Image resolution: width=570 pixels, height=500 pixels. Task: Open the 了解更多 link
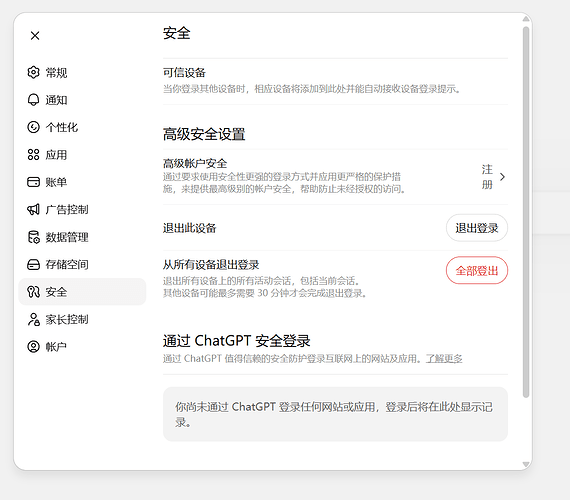pyautogui.click(x=444, y=359)
